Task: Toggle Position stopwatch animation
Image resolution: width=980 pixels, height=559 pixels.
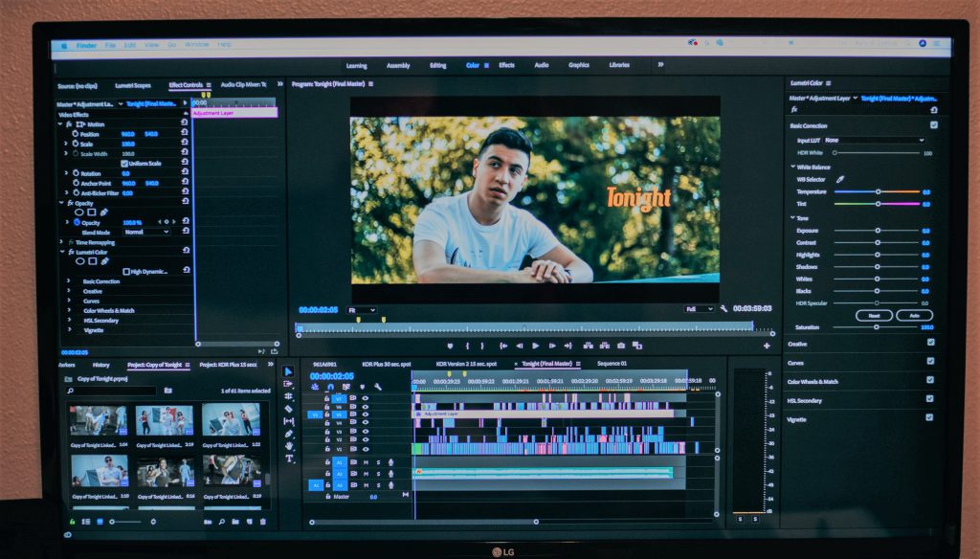Action: point(75,134)
